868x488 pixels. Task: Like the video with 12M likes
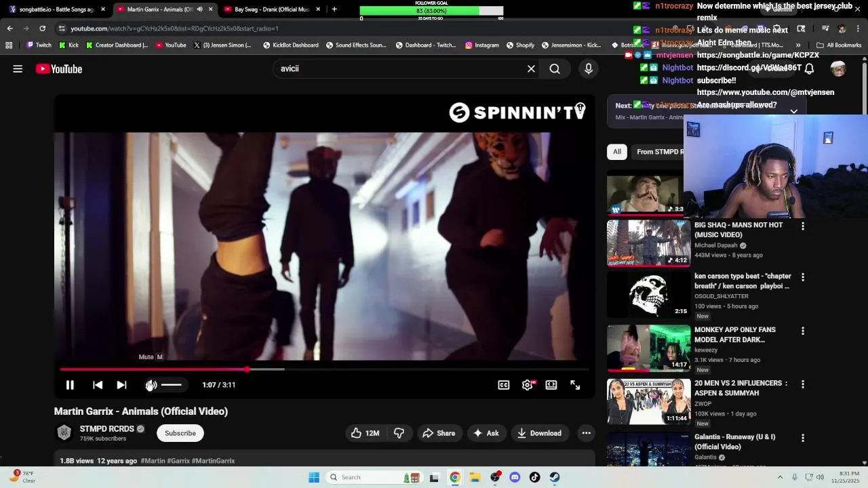365,433
